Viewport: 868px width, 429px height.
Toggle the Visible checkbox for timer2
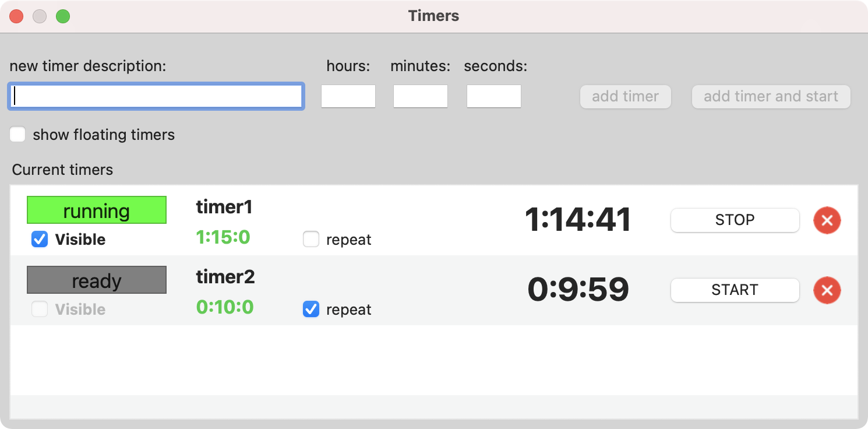pos(40,309)
